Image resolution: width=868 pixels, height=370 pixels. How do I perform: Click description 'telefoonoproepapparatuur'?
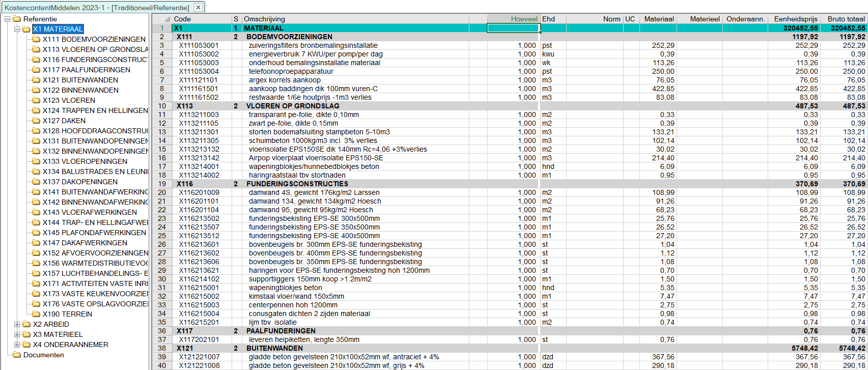click(x=291, y=71)
